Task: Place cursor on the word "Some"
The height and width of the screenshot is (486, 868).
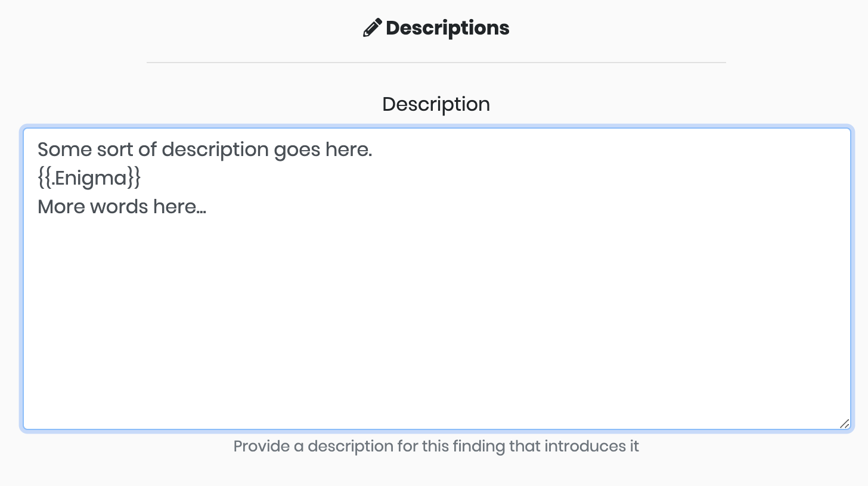Action: pos(57,149)
